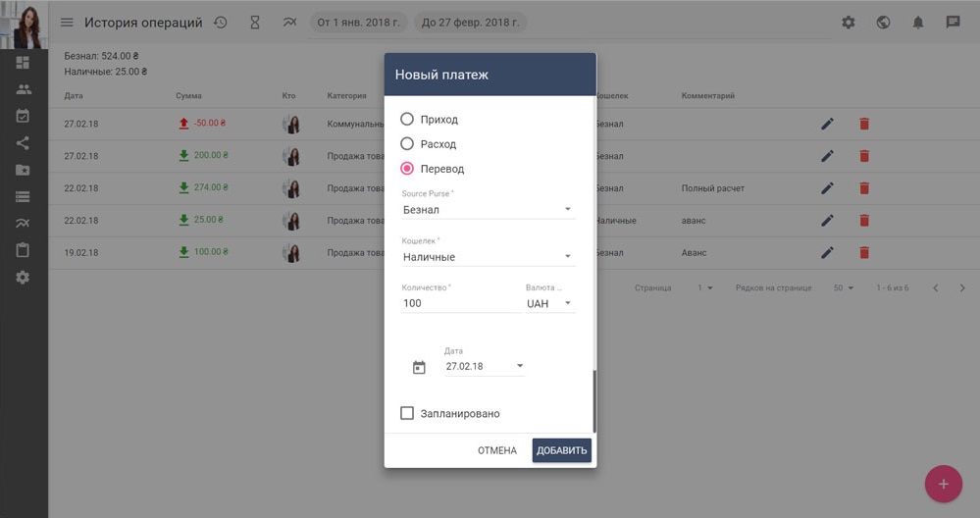Select the Расход radio option
Viewport: 980px width, 518px height.
[x=407, y=143]
